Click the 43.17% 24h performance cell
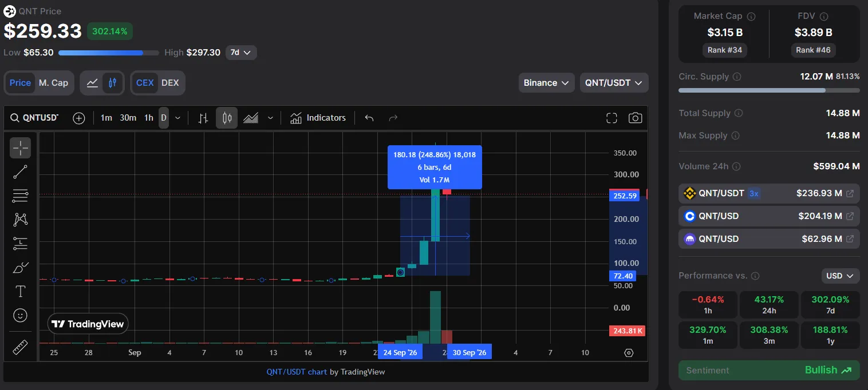This screenshot has width=868, height=390. coord(769,305)
